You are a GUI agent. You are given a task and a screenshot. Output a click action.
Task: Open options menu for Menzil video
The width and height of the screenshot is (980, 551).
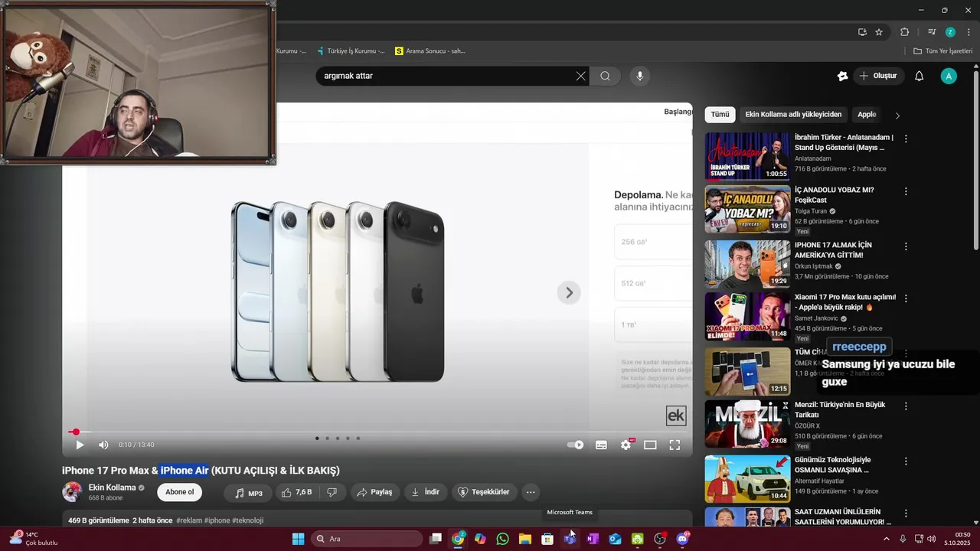pos(906,406)
